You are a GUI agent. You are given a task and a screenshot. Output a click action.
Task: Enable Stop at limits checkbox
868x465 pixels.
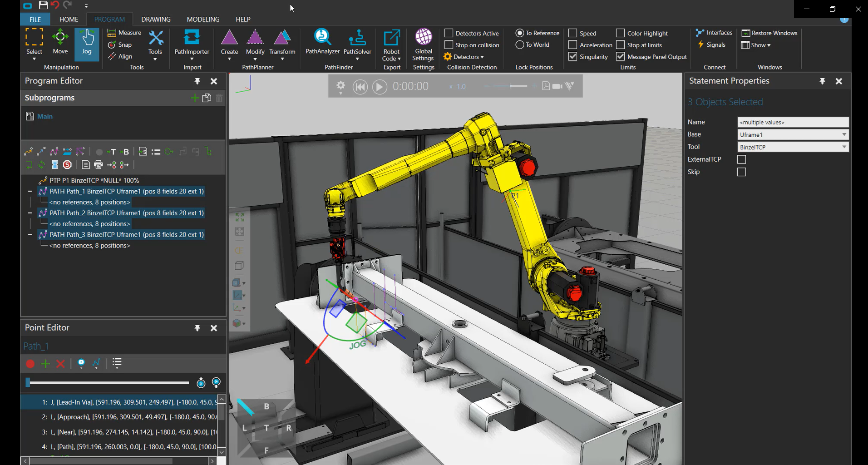(621, 45)
